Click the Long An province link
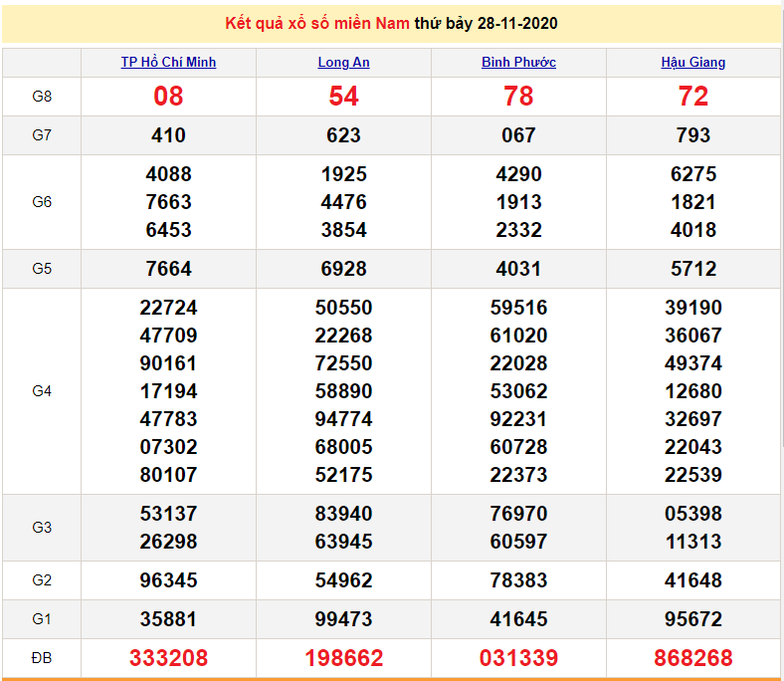The image size is (784, 681). click(343, 62)
